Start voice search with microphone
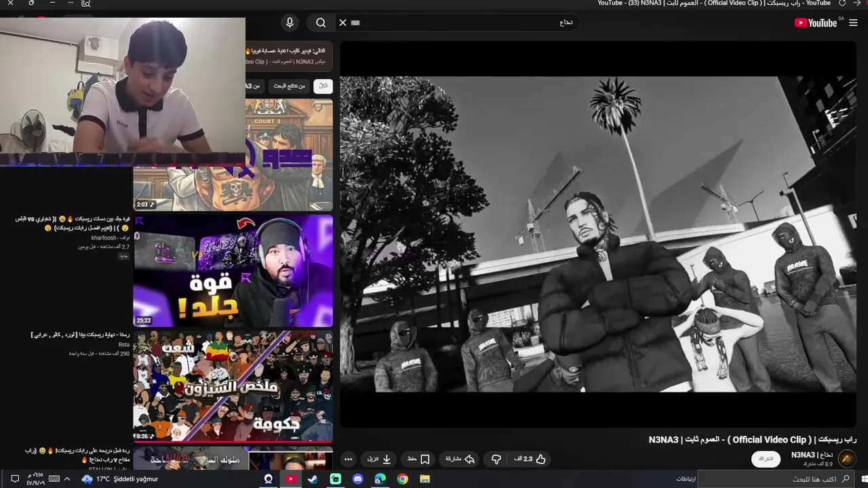868x488 pixels. [290, 22]
